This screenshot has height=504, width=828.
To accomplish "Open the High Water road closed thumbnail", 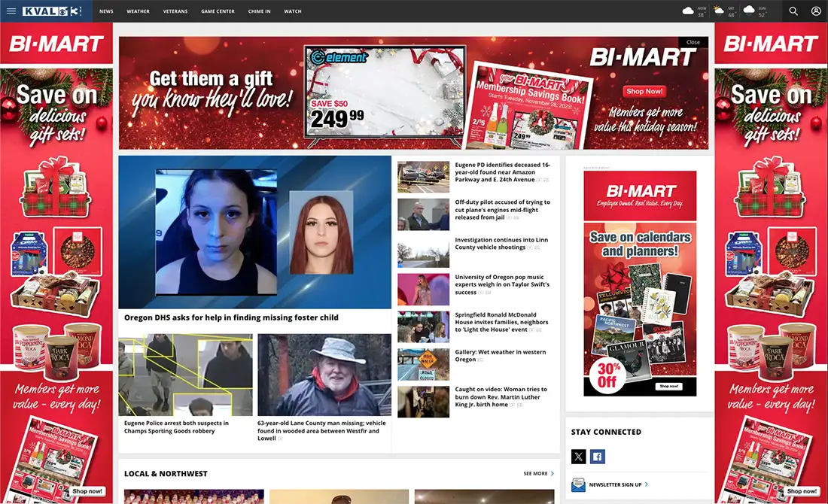I will 424,364.
